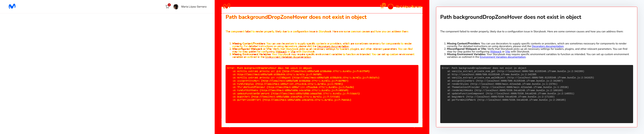
Task: Click the red notification badge on the cart
Action: click(169, 5)
